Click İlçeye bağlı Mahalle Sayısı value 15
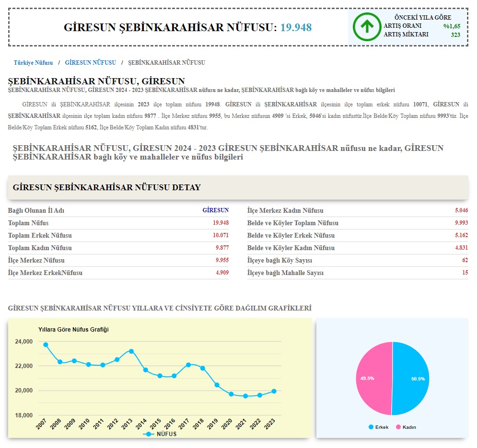Viewport: 477px width, 448px height. click(x=465, y=273)
